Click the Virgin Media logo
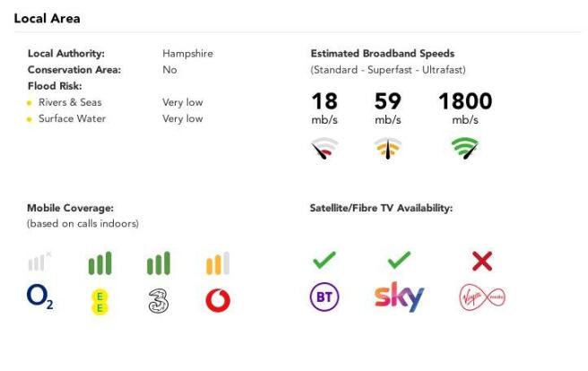The height and width of the screenshot is (371, 588). coord(482,298)
